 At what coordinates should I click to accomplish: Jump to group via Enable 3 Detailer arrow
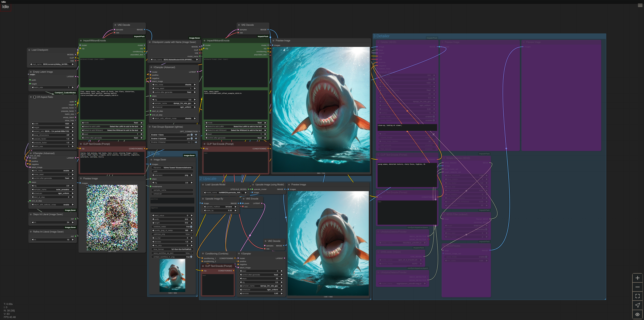tap(196, 142)
